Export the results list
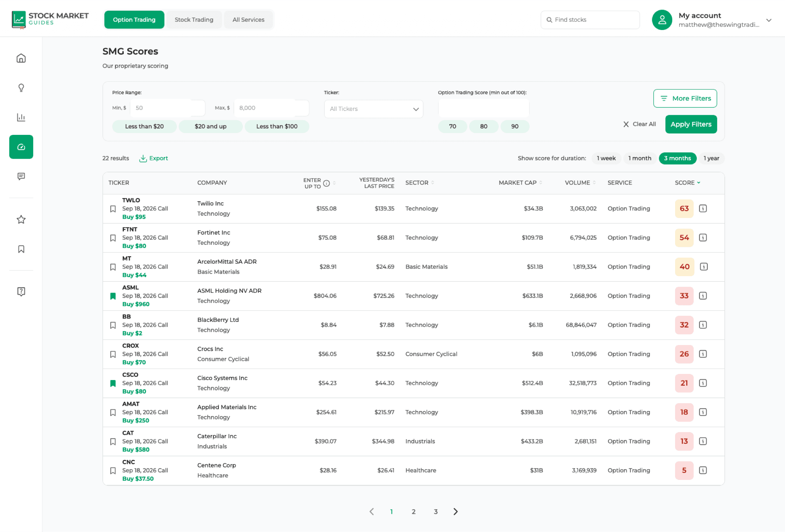 153,158
